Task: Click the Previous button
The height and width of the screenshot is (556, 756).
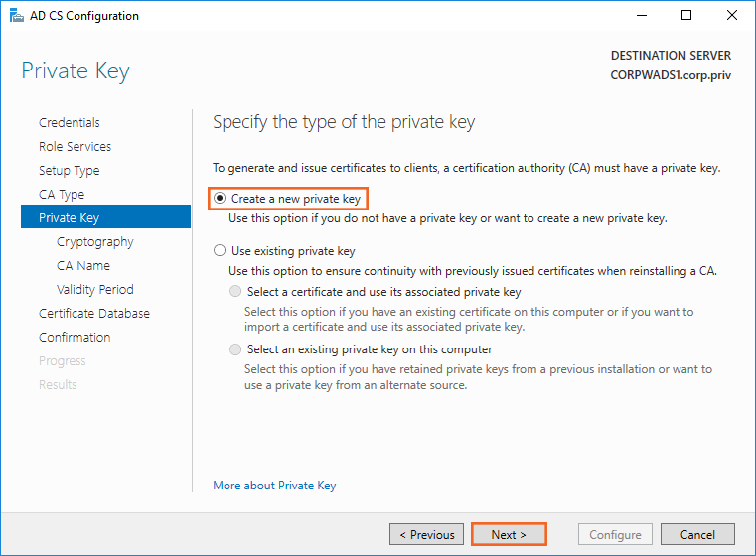Action: point(427,534)
